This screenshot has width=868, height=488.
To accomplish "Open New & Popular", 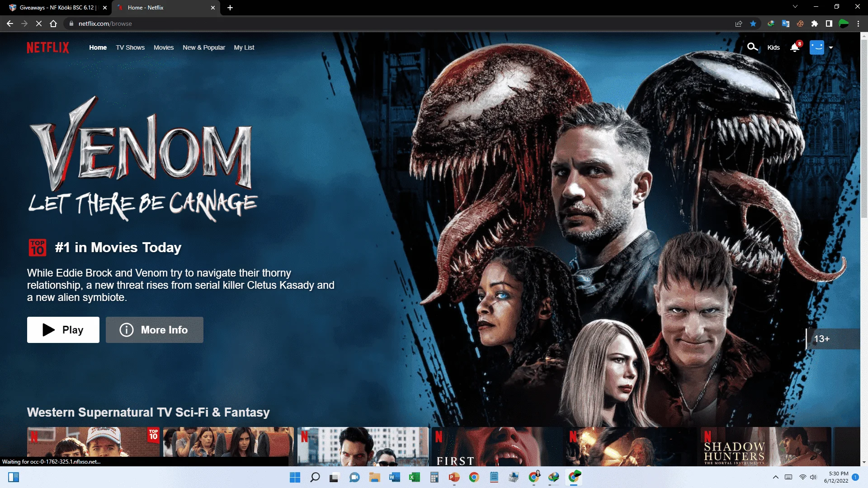I will (204, 47).
